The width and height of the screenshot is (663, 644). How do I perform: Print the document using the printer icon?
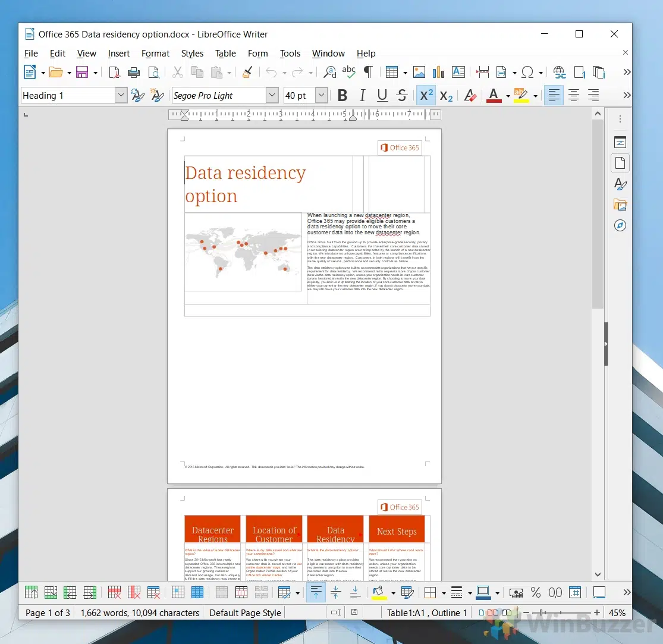[x=134, y=73]
